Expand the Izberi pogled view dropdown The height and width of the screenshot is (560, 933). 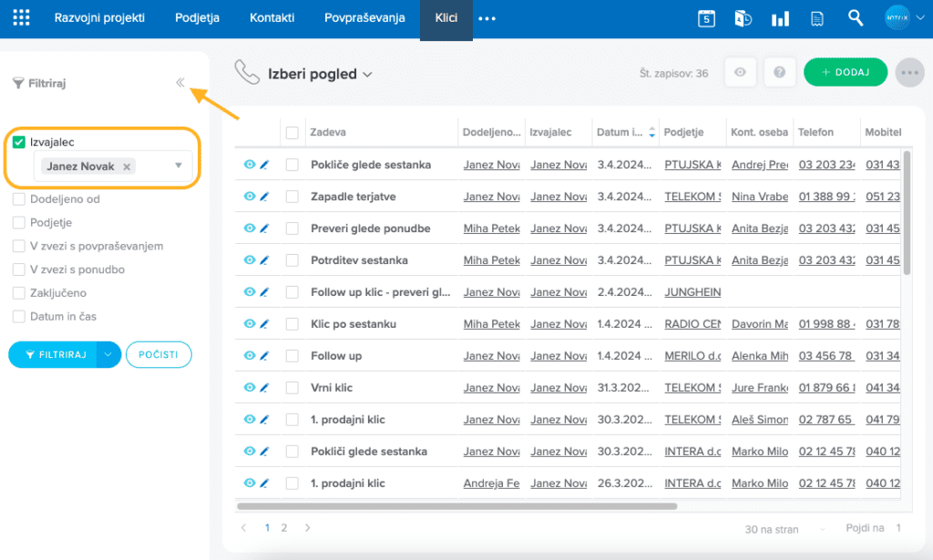click(368, 75)
